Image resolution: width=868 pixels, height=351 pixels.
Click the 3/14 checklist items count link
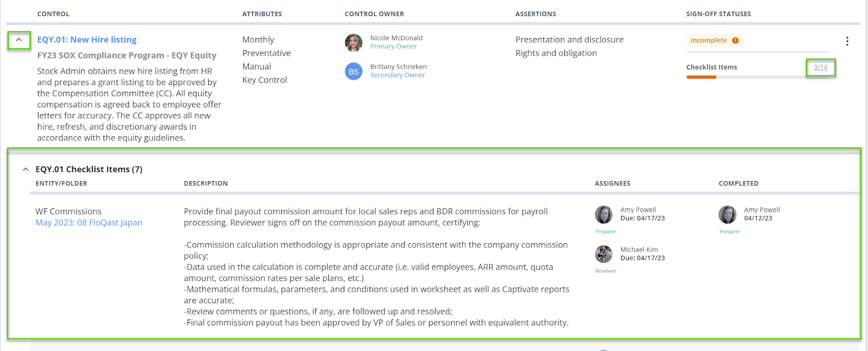[820, 67]
